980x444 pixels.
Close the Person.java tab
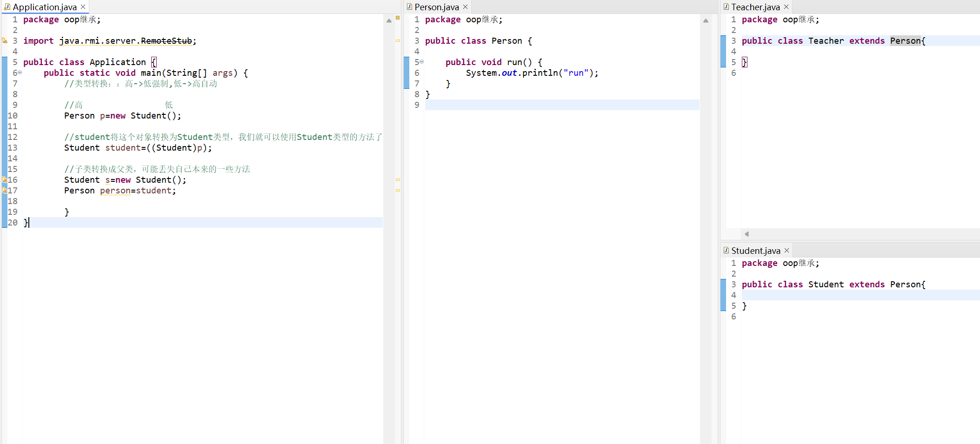point(465,7)
